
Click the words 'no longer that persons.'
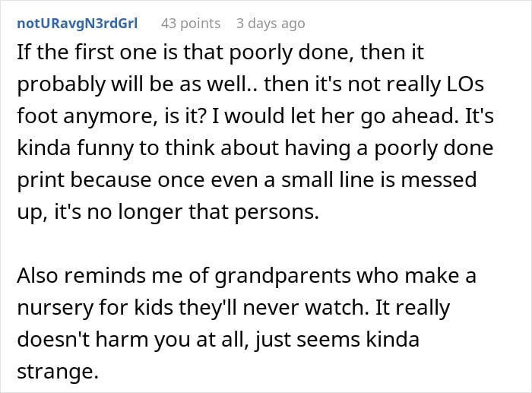203,212
